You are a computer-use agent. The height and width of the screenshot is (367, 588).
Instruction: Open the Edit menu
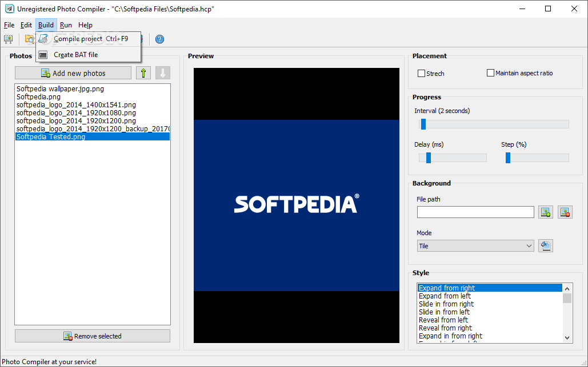[26, 25]
